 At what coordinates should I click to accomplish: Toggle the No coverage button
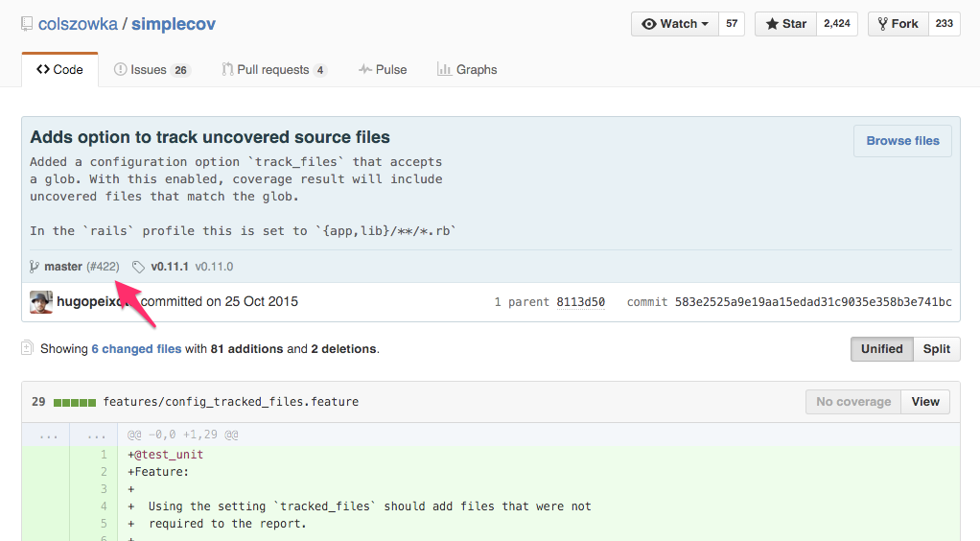pyautogui.click(x=852, y=402)
